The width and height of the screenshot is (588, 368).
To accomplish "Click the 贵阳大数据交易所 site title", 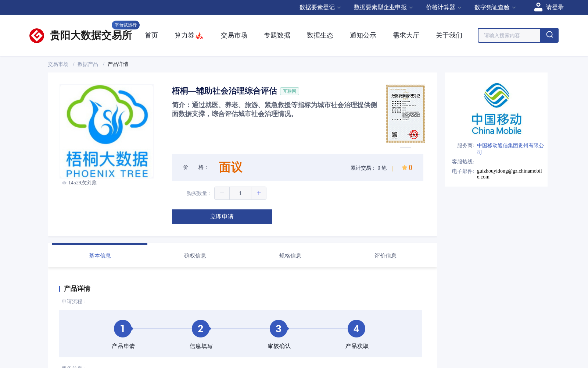I will click(91, 35).
